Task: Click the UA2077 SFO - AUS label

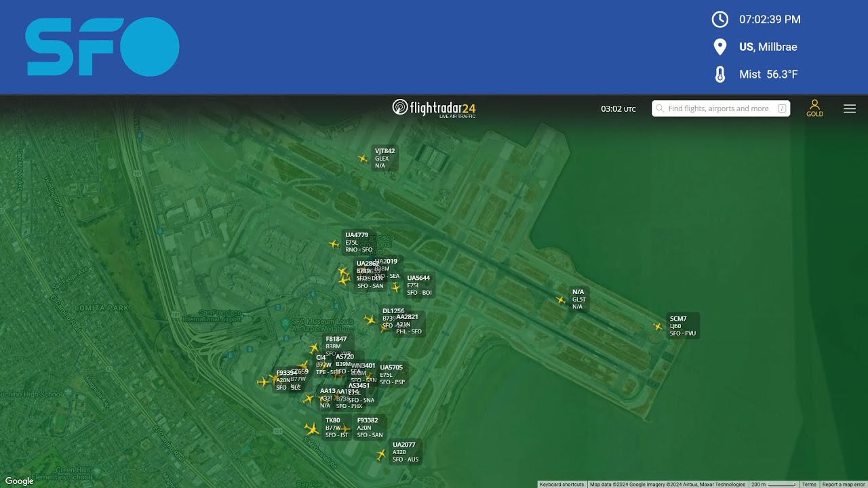Action: click(406, 452)
